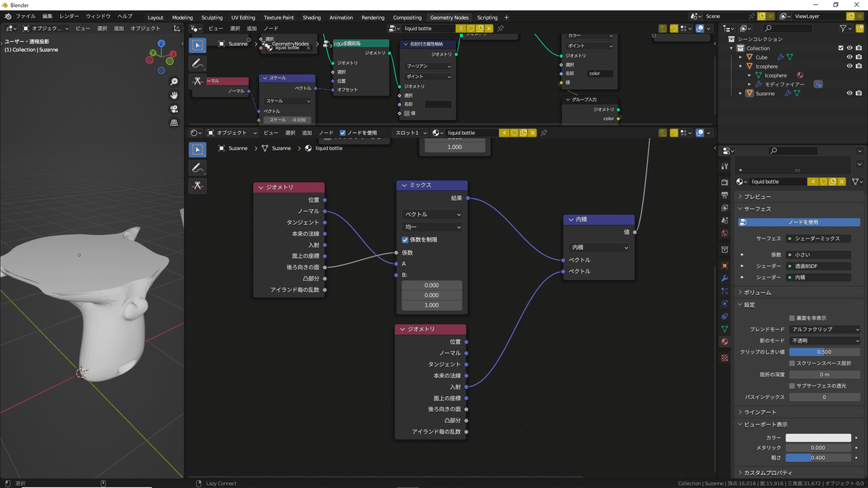The height and width of the screenshot is (488, 868).
Task: Select the Annotate tool in shader editor
Action: (197, 168)
